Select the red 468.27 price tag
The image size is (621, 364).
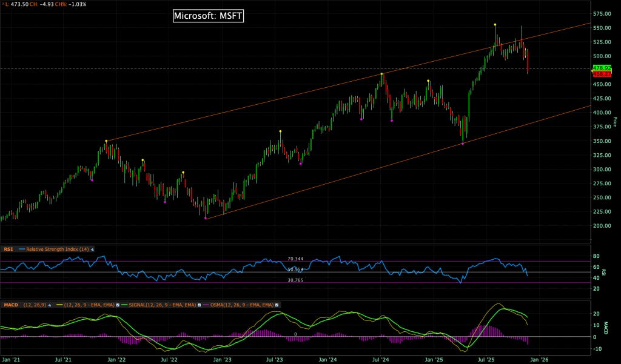[602, 74]
